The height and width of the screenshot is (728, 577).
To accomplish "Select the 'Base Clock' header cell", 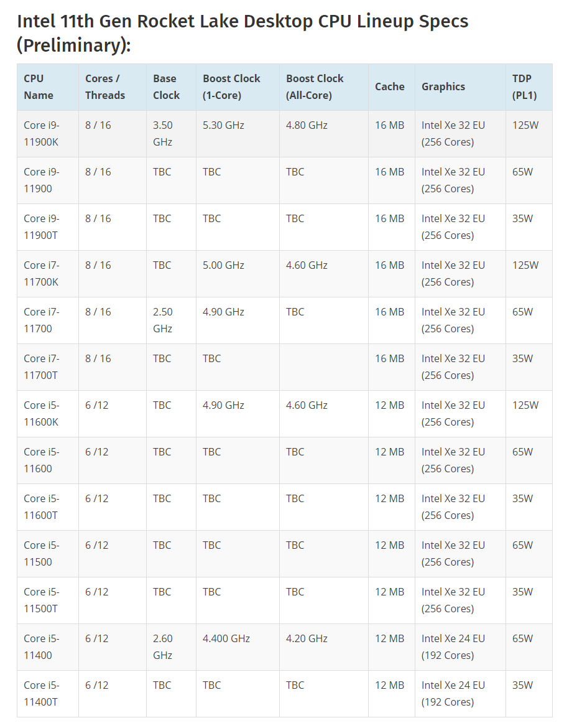I will coord(171,87).
